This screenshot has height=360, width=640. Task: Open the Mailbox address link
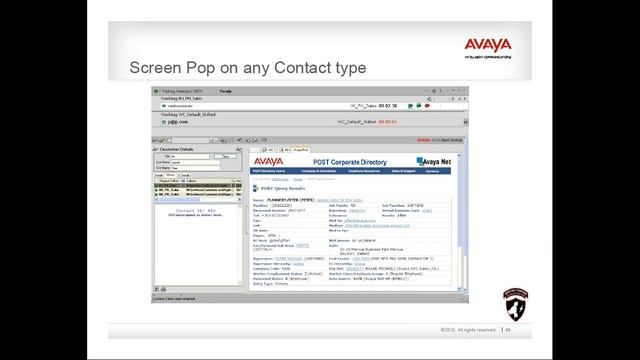377,226
